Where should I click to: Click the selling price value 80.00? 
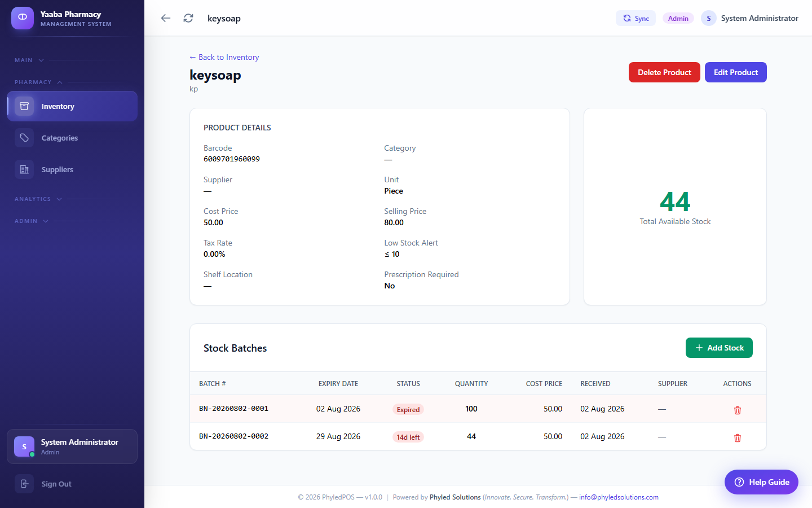(394, 222)
